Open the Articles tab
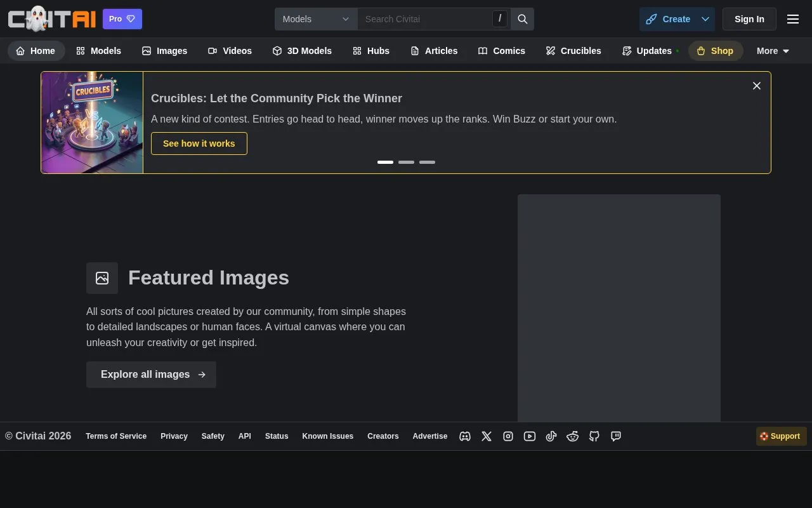Image resolution: width=812 pixels, height=508 pixels. (434, 51)
